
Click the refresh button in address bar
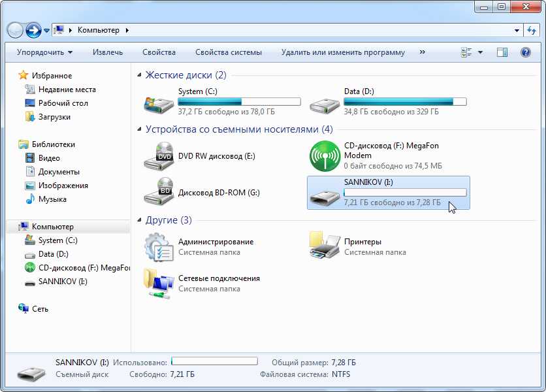pos(532,31)
